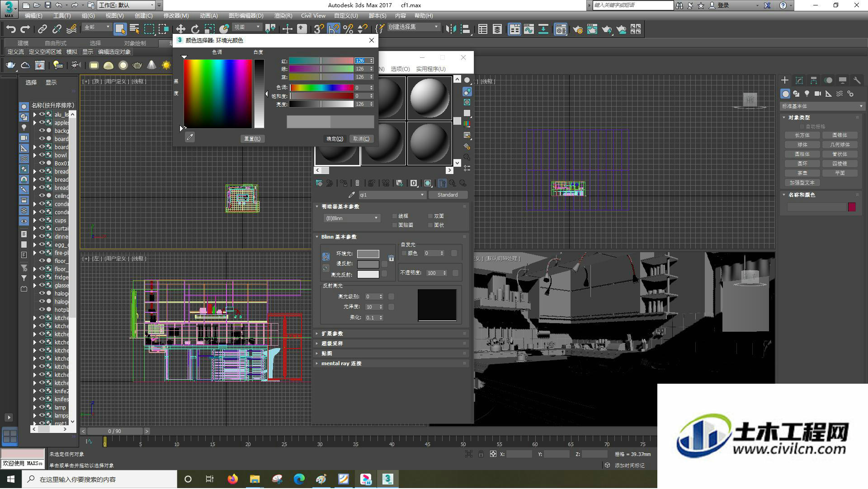Screen dimensions: 868x489
Task: Open Firefox from taskbar
Action: (233, 479)
